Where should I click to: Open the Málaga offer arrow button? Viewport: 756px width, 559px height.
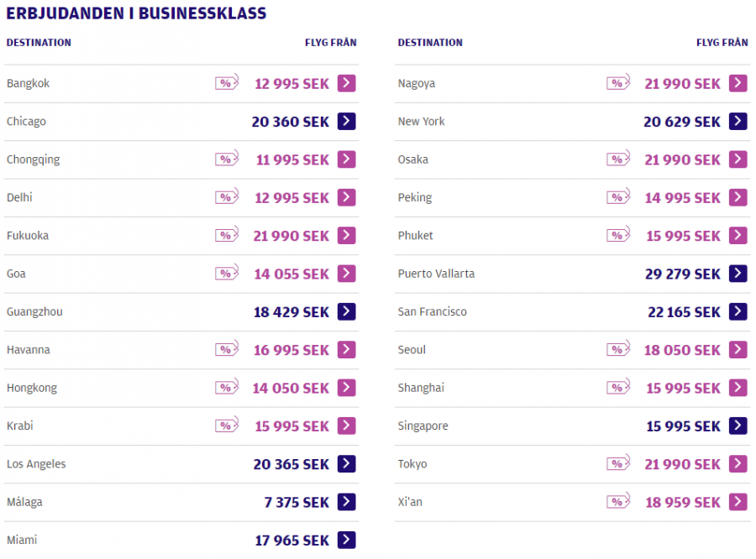pos(346,502)
